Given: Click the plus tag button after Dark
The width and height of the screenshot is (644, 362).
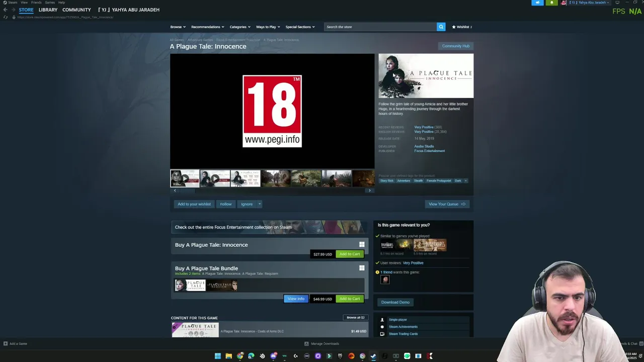Looking at the screenshot, I should click(465, 180).
